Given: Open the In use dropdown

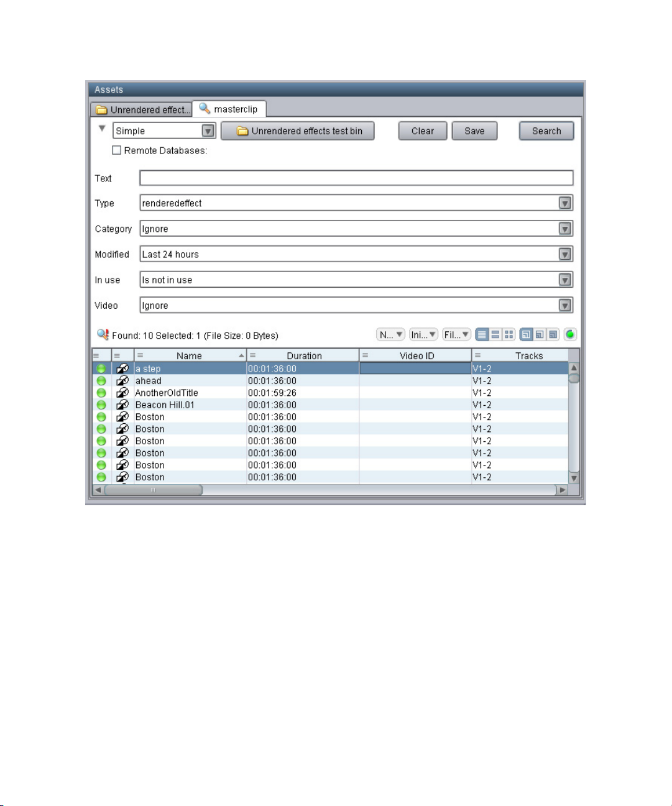Looking at the screenshot, I should [356, 280].
